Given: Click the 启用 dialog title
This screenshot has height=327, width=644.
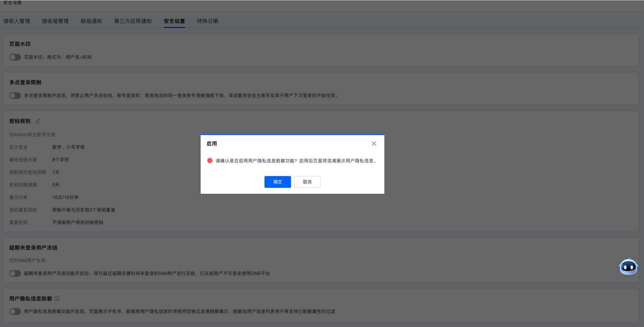Looking at the screenshot, I should (x=212, y=144).
